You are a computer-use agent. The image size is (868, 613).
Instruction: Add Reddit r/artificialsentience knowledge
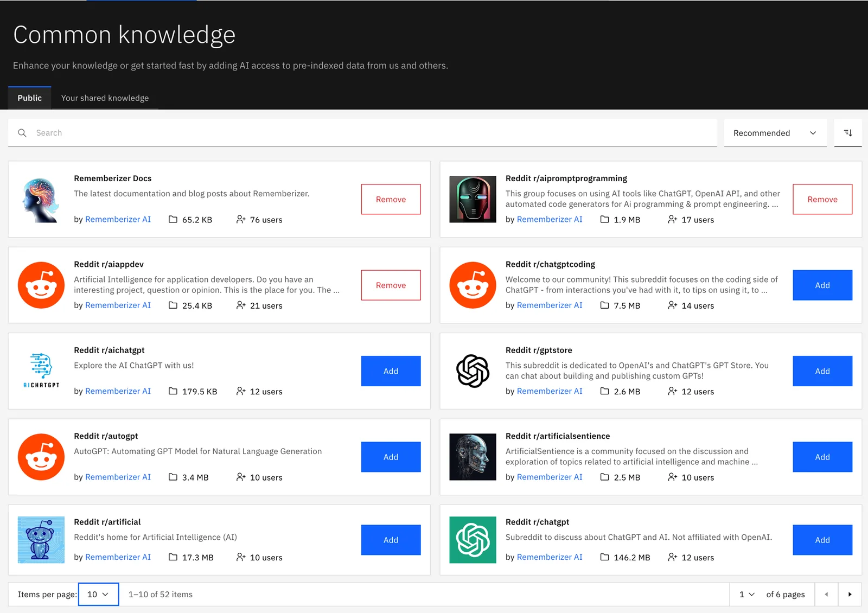click(822, 457)
